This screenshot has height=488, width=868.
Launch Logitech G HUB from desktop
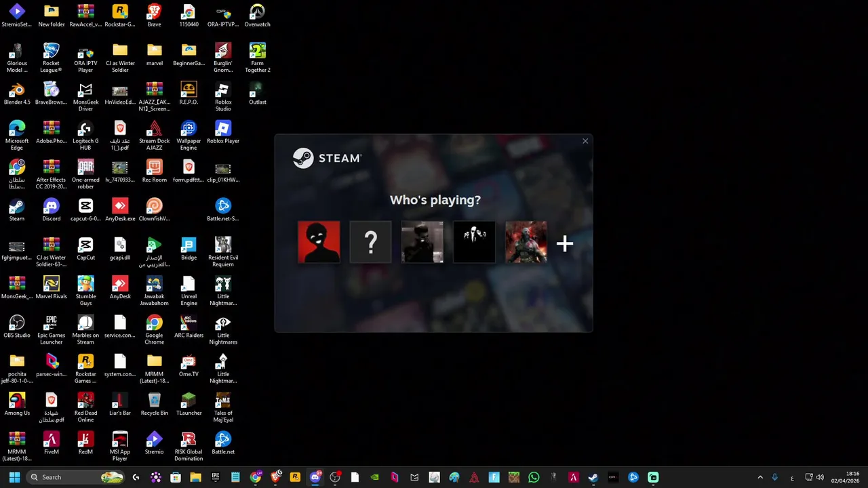click(x=85, y=136)
